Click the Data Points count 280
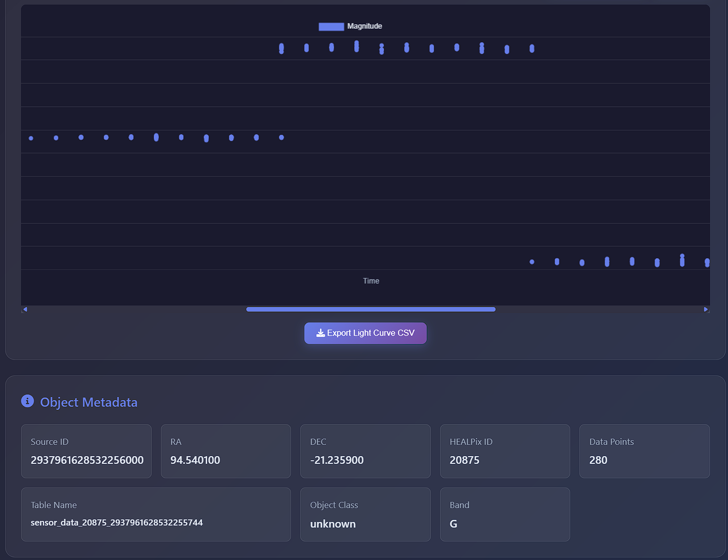This screenshot has height=560, width=728. point(598,460)
